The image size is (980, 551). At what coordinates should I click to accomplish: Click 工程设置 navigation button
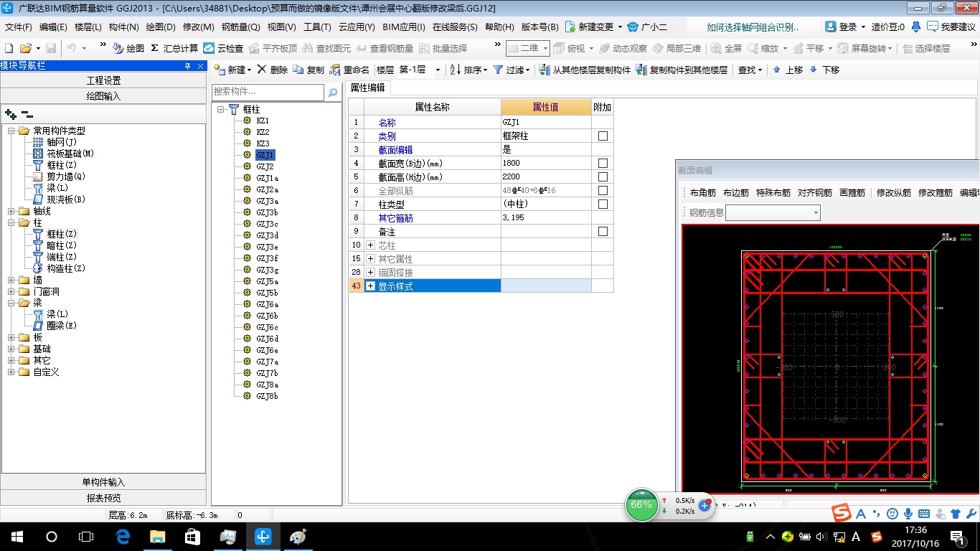(103, 80)
